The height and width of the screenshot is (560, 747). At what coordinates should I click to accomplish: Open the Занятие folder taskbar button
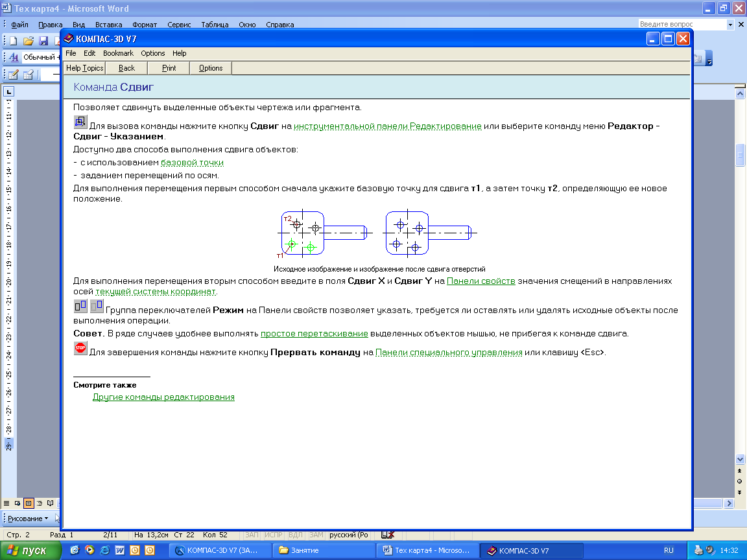[324, 550]
